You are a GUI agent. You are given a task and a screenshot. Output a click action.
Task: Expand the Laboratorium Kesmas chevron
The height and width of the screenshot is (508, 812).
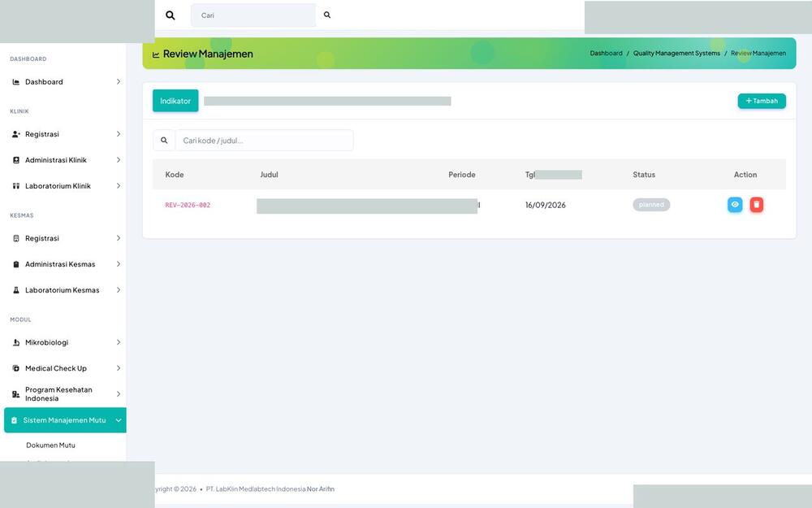tap(118, 290)
